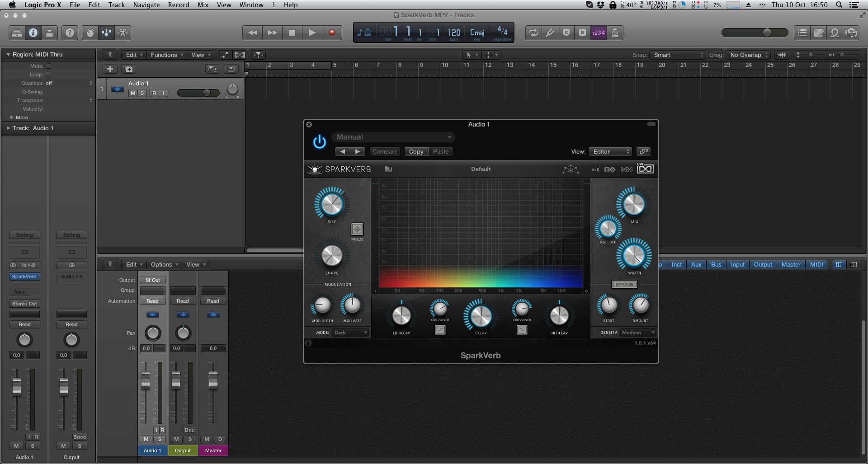Open the SparkVerb preset folder icon
The image size is (868, 464).
pyautogui.click(x=388, y=169)
